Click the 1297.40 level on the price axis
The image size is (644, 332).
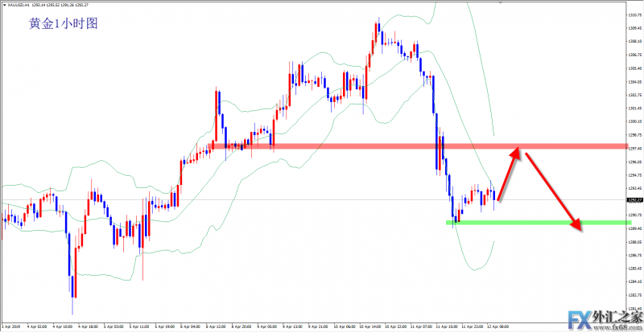(634, 148)
